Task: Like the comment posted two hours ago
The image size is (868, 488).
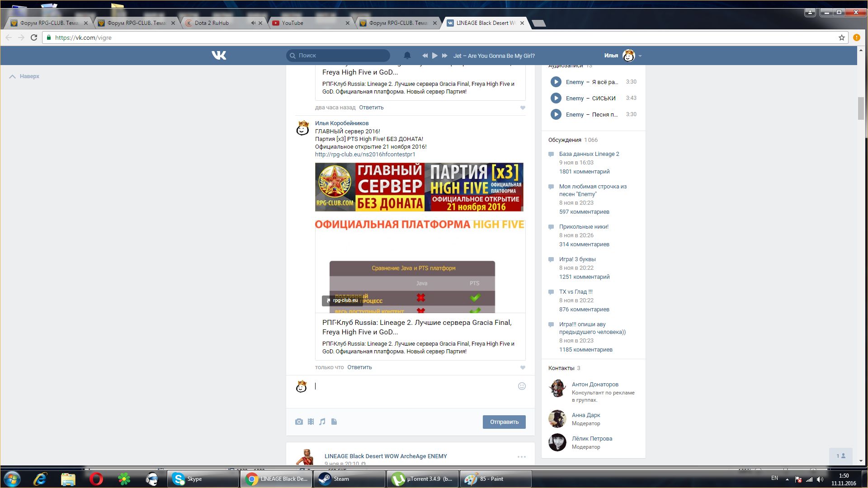Action: 523,108
